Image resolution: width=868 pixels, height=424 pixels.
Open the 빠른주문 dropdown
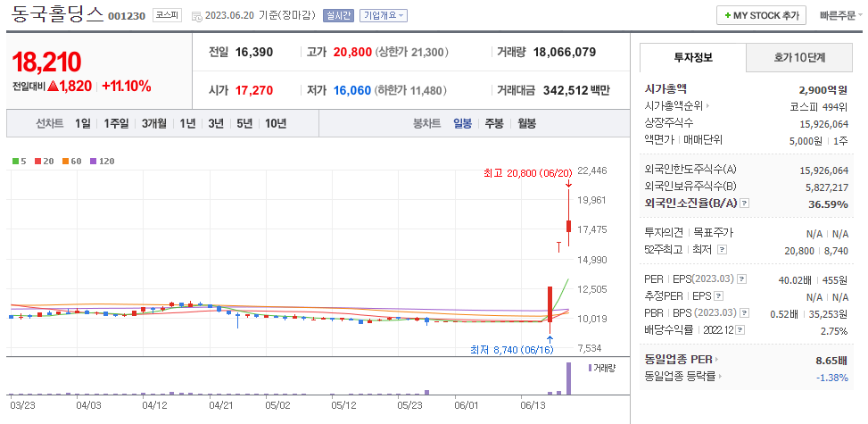click(841, 15)
